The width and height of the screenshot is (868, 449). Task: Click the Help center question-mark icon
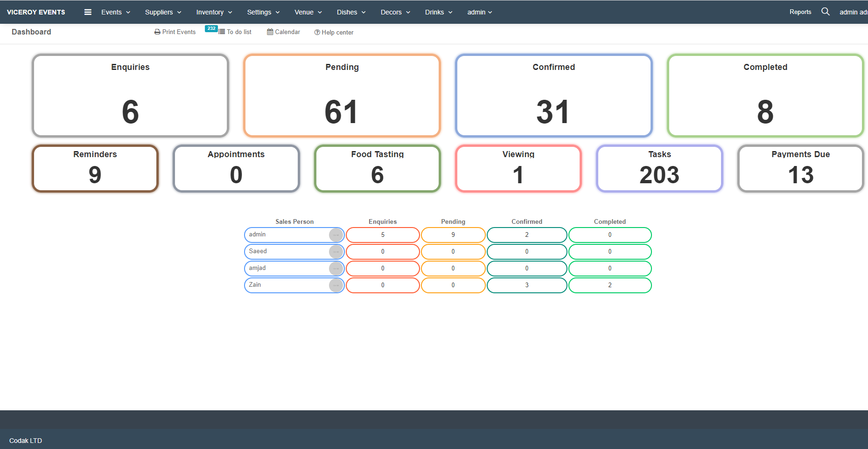[x=317, y=32]
